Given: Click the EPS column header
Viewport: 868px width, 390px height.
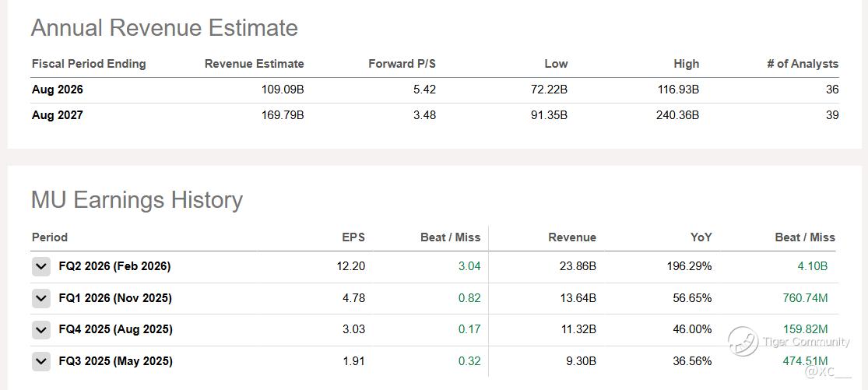Looking at the screenshot, I should pyautogui.click(x=353, y=237).
